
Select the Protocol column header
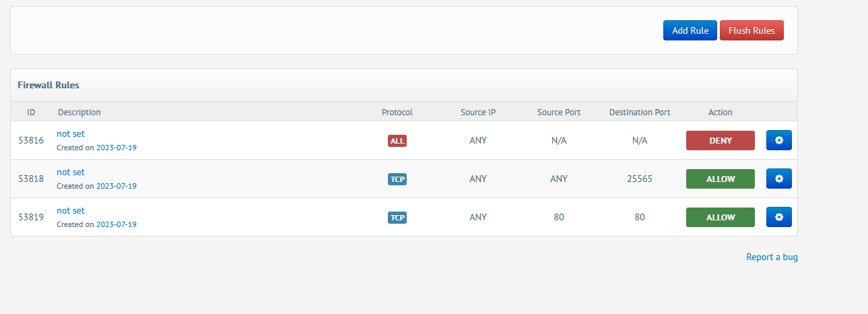397,112
